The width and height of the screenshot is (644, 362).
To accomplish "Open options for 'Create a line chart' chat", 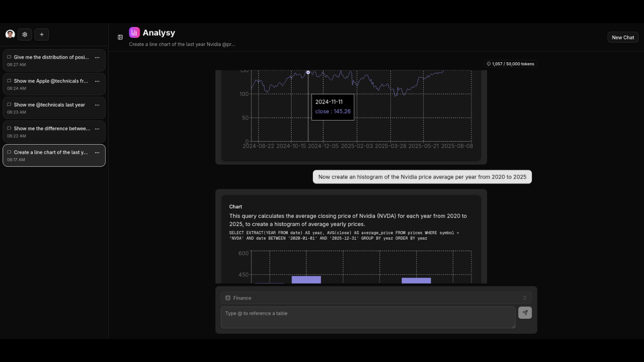I will tap(97, 152).
